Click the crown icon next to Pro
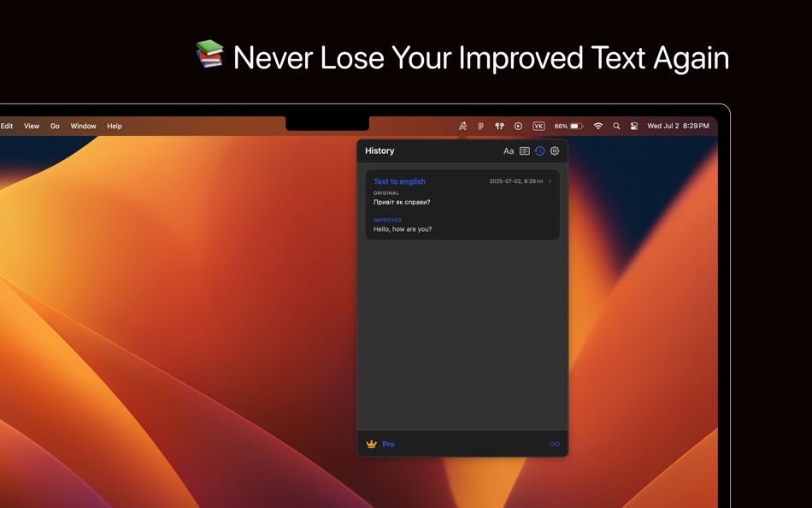Image resolution: width=812 pixels, height=508 pixels. click(372, 444)
